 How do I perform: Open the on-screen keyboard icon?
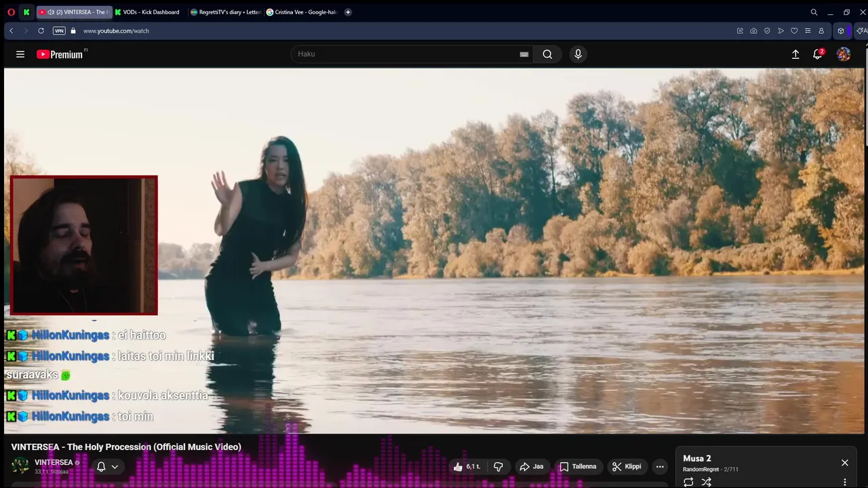click(524, 54)
